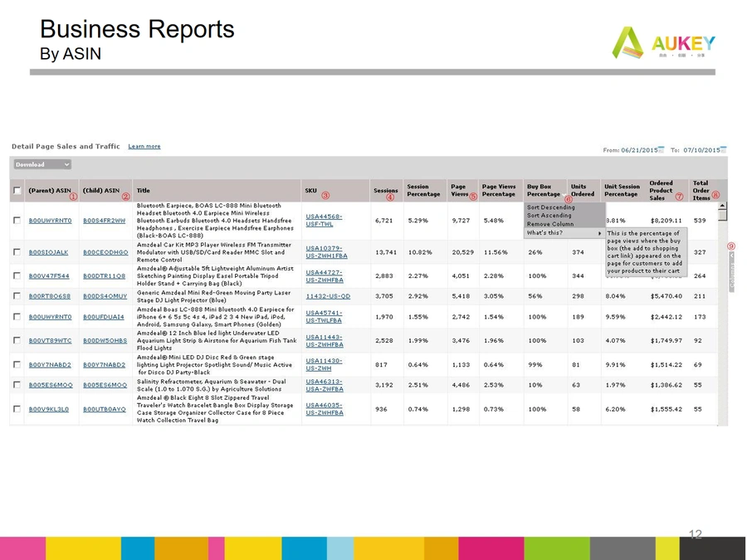Viewport: 747px width, 560px height.
Task: Open SKU link USA44568-USF-TWL
Action: pos(324,220)
